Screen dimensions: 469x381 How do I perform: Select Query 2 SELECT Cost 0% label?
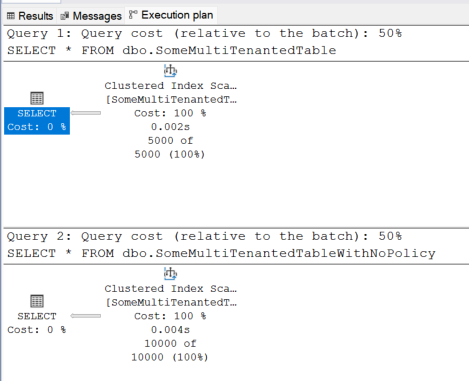pyautogui.click(x=37, y=323)
